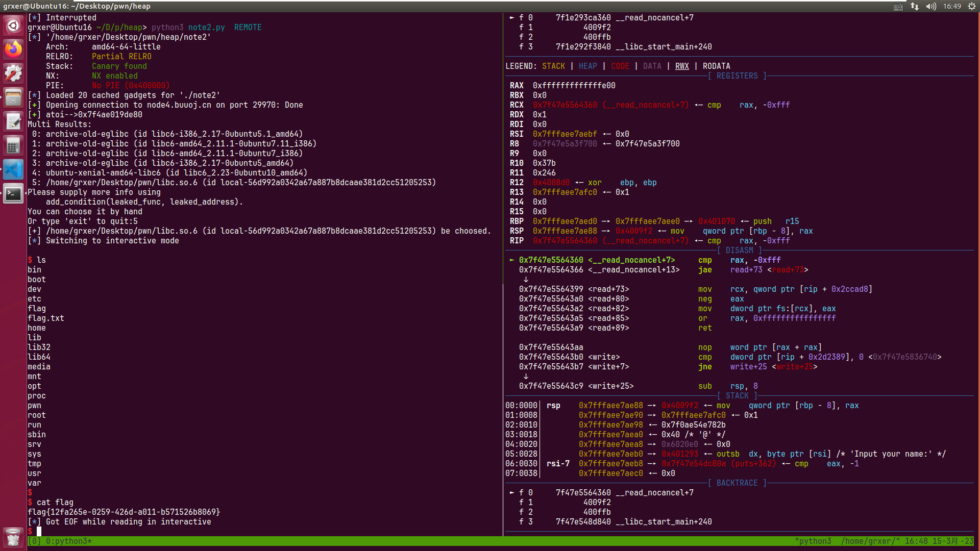The width and height of the screenshot is (980, 551).
Task: Click the 'python3 note2.py REMOTE' command
Action: (207, 27)
